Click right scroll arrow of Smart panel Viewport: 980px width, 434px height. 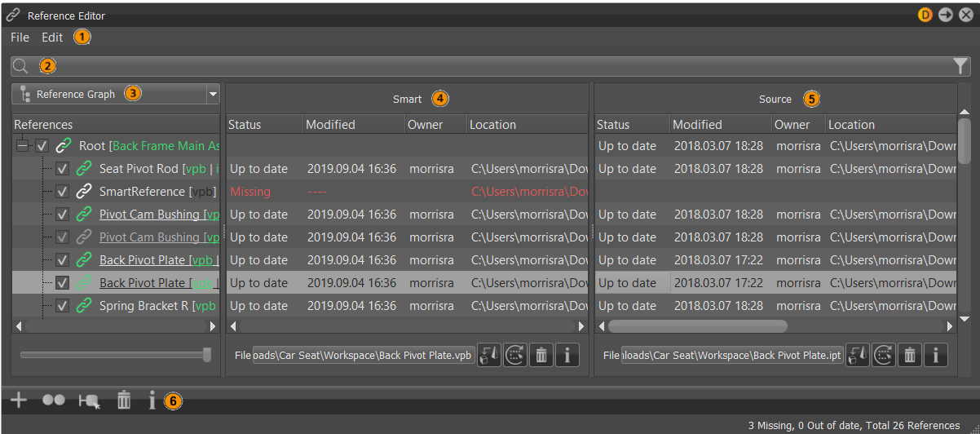tap(581, 325)
